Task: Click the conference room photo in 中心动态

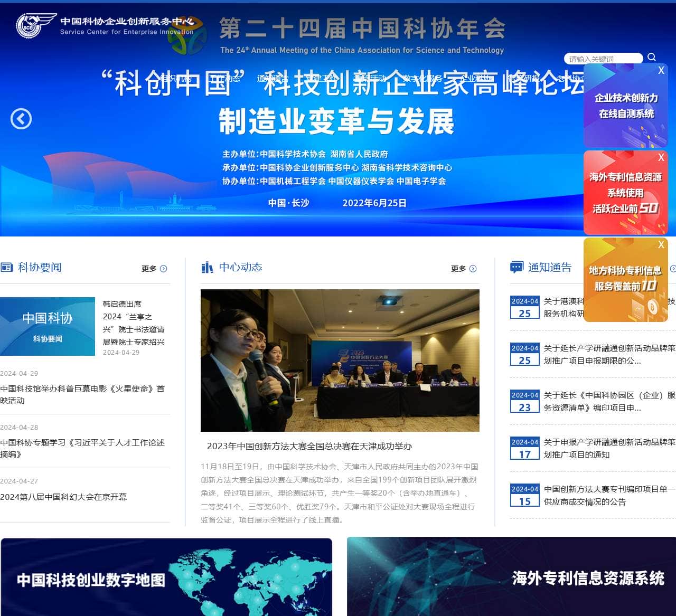Action: (340, 361)
